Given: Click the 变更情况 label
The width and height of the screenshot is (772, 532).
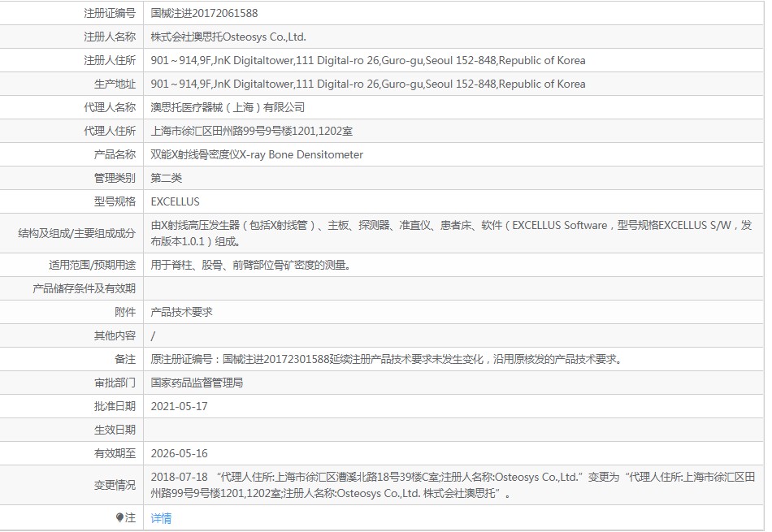Looking at the screenshot, I should 115,485.
